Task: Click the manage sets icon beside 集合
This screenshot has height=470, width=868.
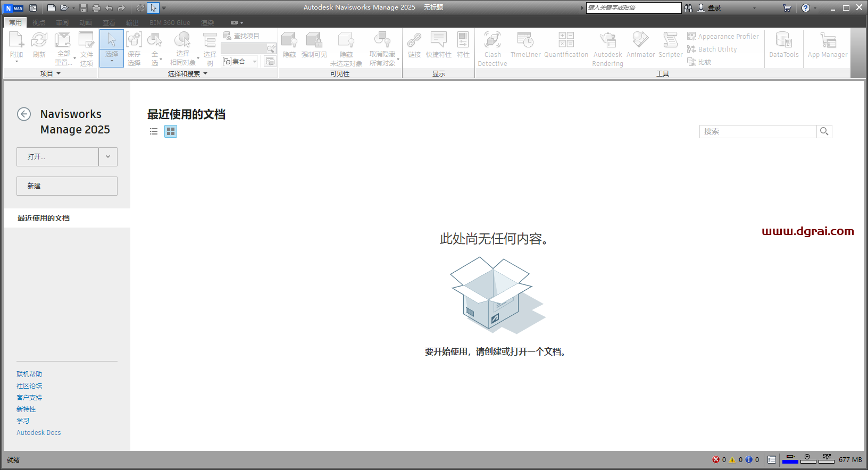Action: [270, 61]
